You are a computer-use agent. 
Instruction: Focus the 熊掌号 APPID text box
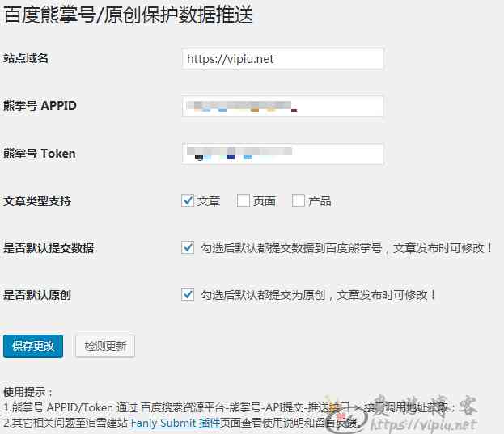click(283, 107)
